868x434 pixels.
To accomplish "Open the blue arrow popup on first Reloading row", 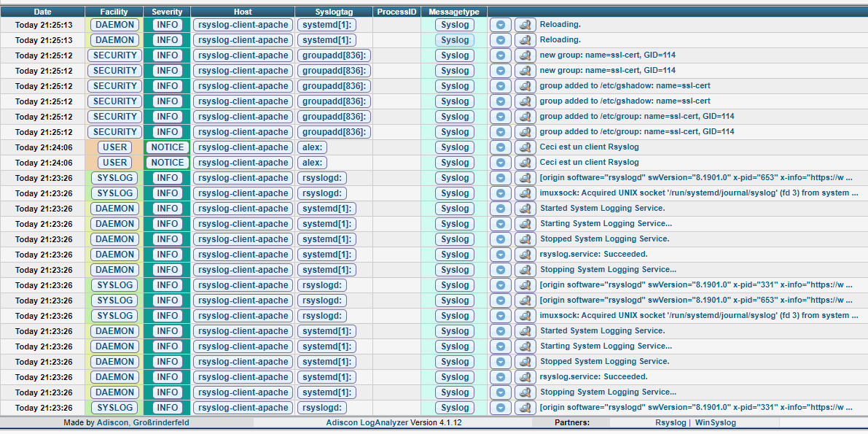I will tap(500, 25).
